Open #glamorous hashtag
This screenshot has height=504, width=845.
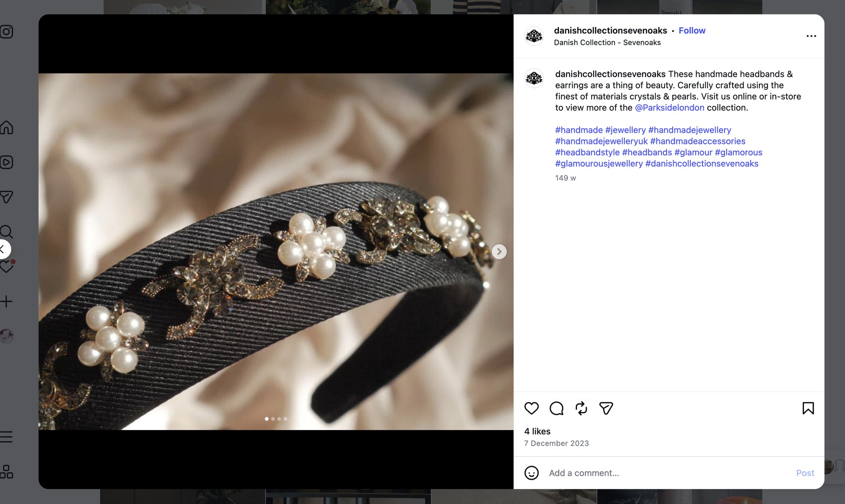coord(739,152)
